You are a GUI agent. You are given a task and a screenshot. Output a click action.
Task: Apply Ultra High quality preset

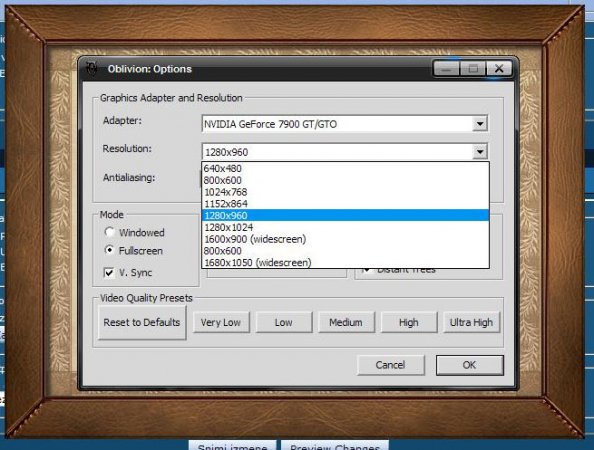click(471, 322)
